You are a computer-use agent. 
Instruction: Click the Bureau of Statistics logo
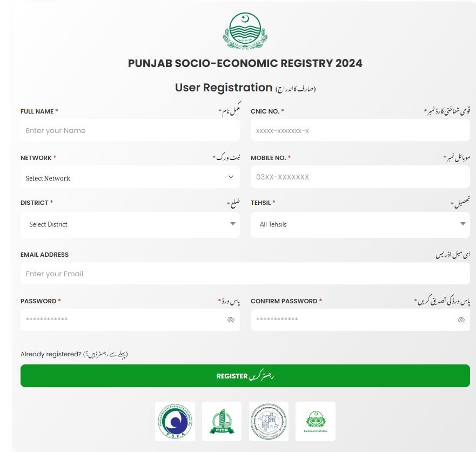click(315, 421)
